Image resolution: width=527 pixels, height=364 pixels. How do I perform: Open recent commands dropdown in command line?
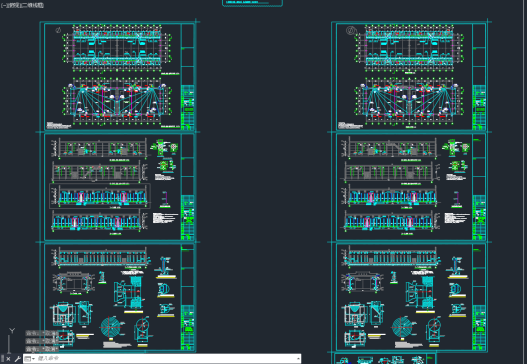(x=30, y=359)
